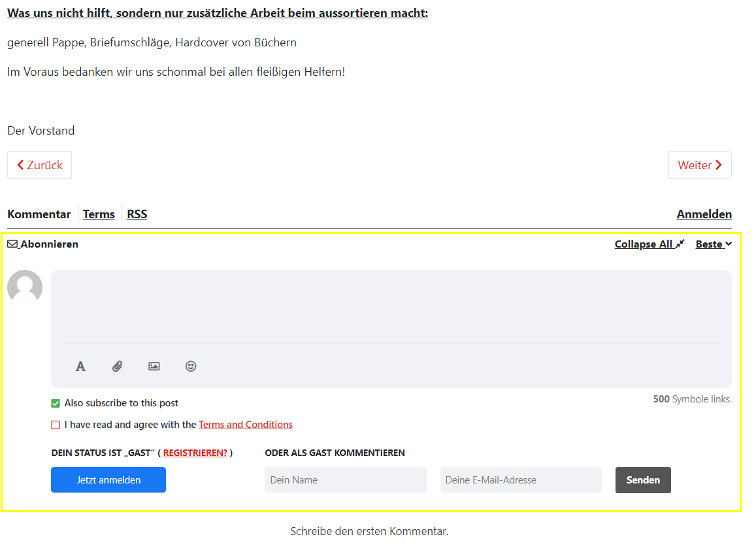756x554 pixels.
Task: Click the Abonnieren envelope icon
Action: click(12, 244)
